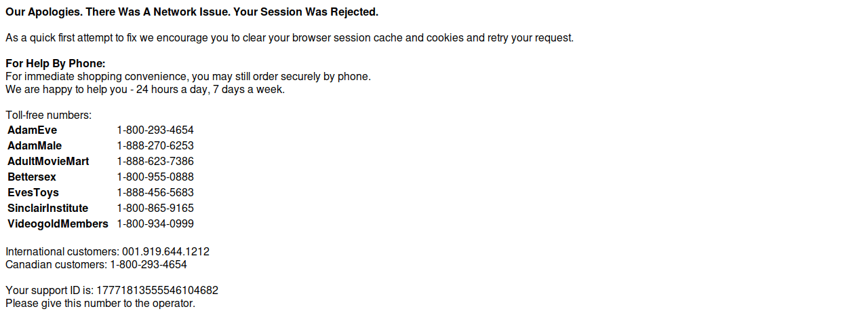Click the Bettersex brand name

32,177
